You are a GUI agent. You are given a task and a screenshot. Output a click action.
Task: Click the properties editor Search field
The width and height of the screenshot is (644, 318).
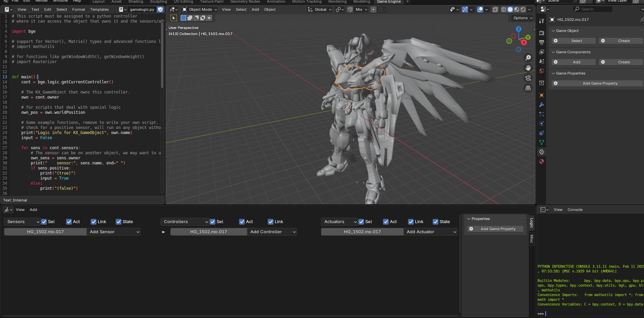pyautogui.click(x=593, y=9)
